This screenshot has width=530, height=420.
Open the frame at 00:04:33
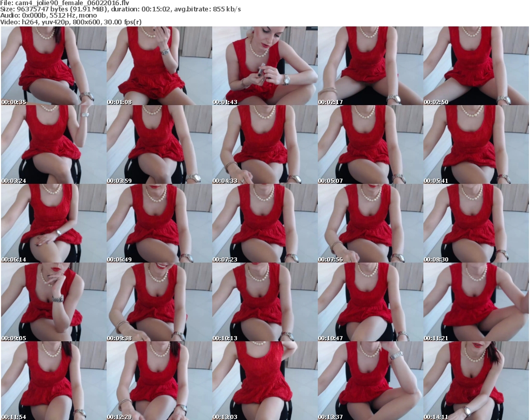[x=265, y=144]
